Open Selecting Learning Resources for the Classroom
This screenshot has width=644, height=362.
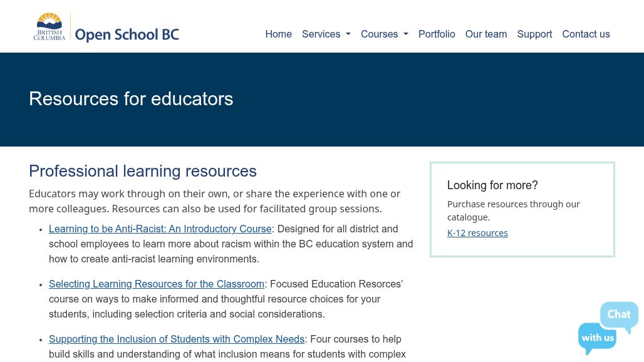tap(156, 284)
